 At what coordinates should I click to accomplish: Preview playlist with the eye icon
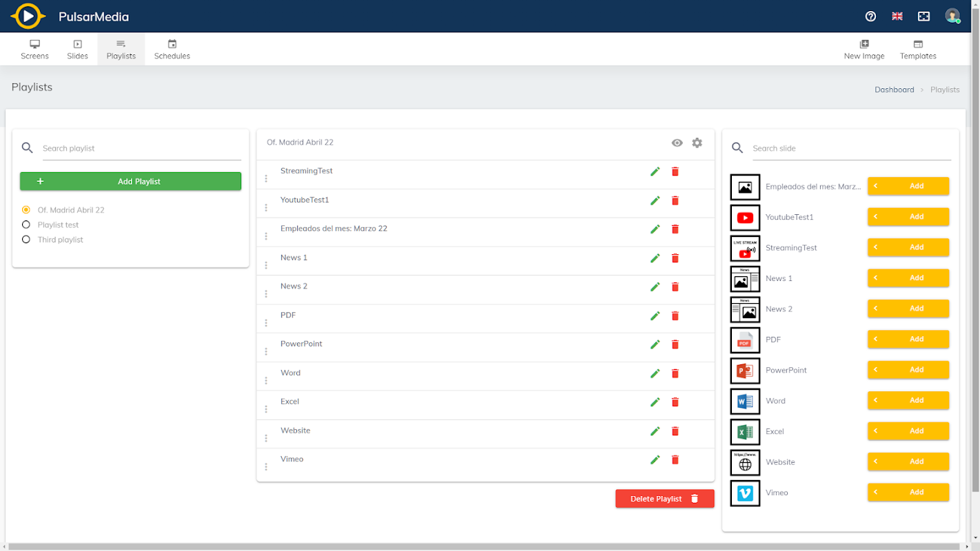tap(677, 143)
